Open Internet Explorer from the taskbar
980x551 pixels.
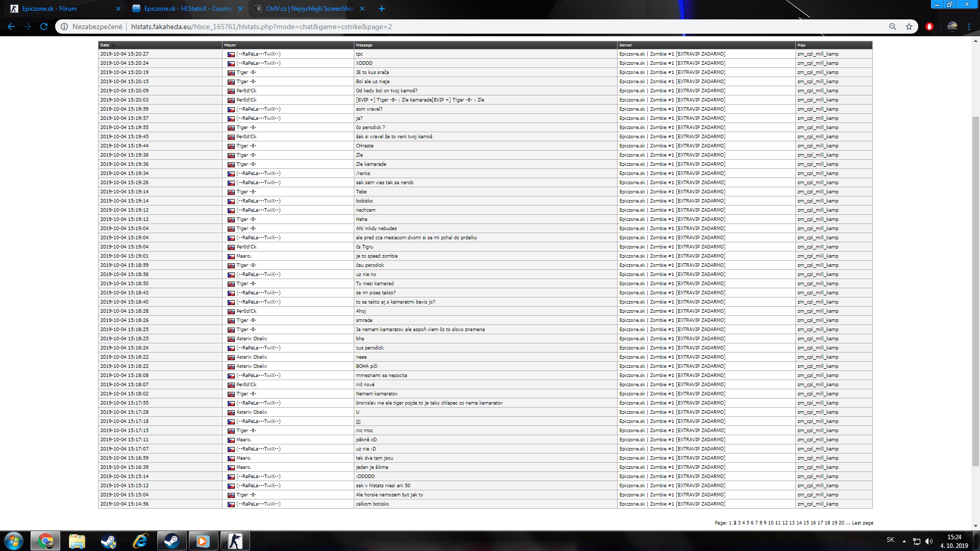(x=140, y=541)
